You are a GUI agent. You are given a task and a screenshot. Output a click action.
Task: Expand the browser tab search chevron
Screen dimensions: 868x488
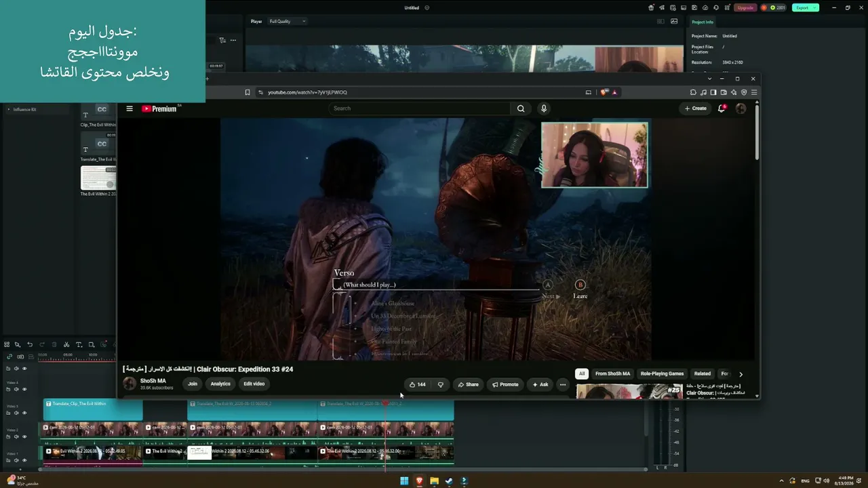[x=709, y=79]
